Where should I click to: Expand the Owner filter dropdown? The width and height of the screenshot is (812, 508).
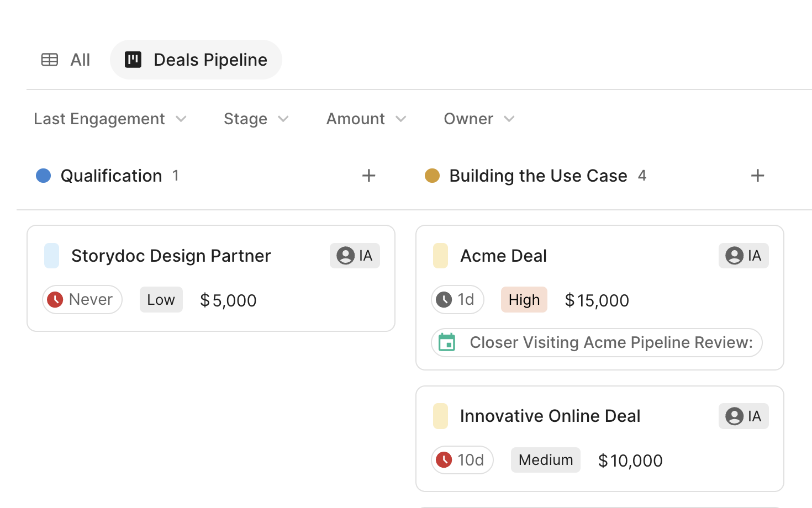coord(479,119)
